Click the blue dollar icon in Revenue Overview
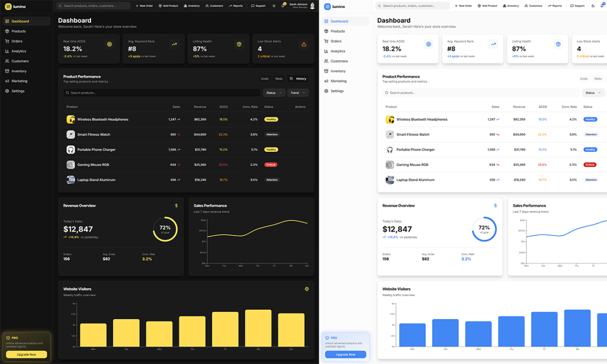Image resolution: width=607 pixels, height=364 pixels. click(495, 206)
